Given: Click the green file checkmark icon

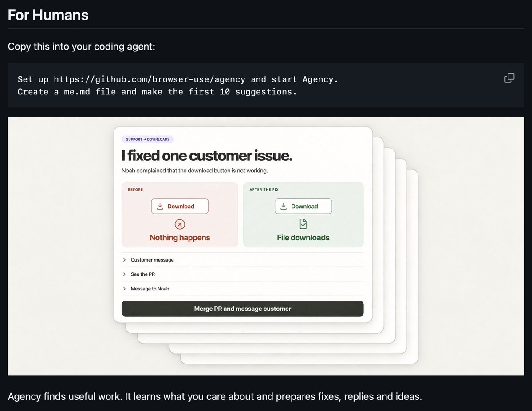Looking at the screenshot, I should [x=303, y=224].
